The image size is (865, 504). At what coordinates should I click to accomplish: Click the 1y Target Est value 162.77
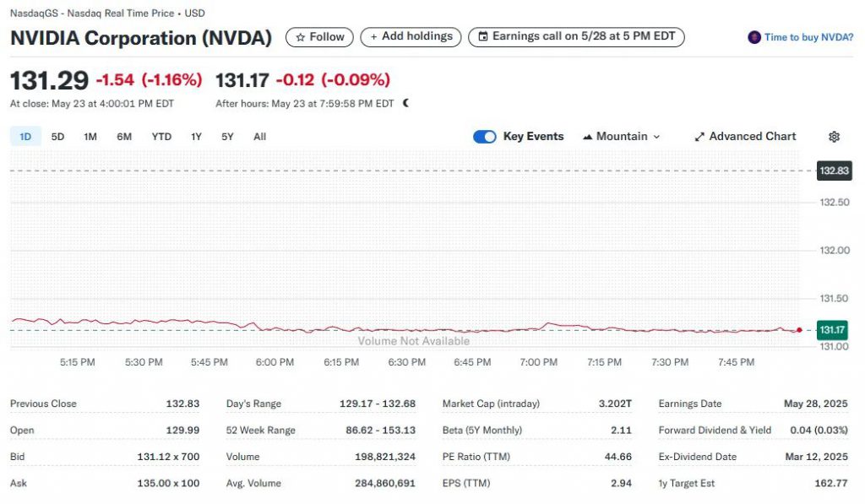(831, 483)
